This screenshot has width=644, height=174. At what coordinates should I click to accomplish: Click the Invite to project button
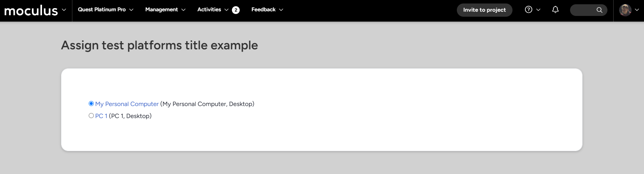pyautogui.click(x=484, y=10)
